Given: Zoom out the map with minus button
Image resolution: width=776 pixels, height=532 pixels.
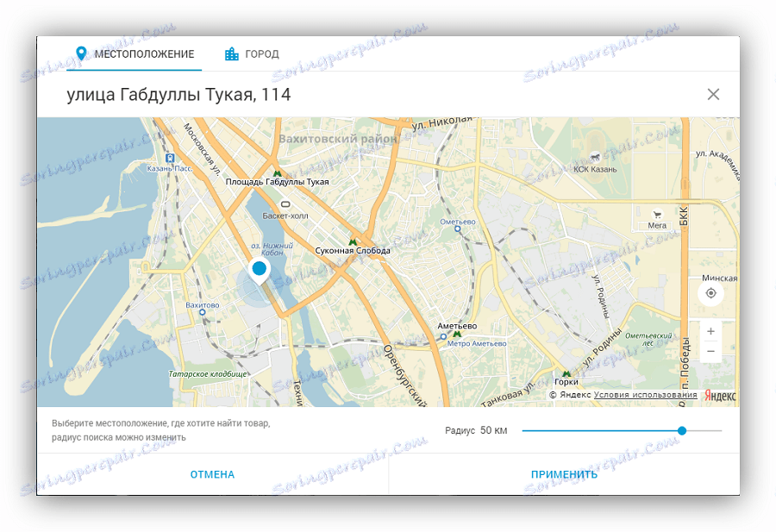Looking at the screenshot, I should coord(710,352).
